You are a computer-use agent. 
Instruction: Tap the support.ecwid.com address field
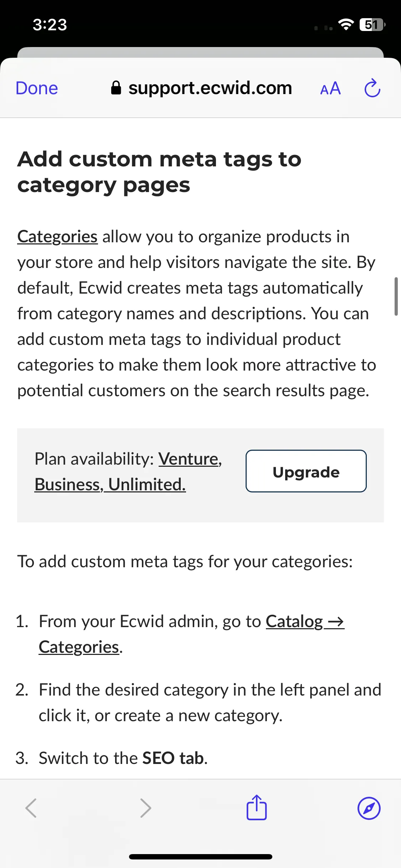coord(201,88)
